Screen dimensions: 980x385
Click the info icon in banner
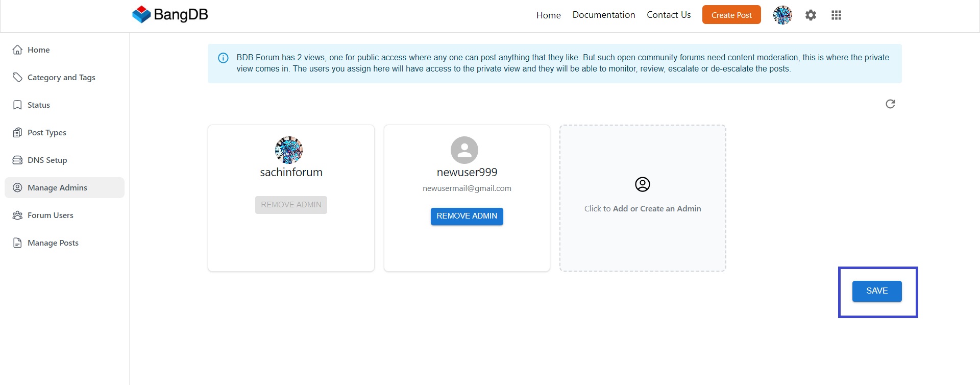[223, 58]
